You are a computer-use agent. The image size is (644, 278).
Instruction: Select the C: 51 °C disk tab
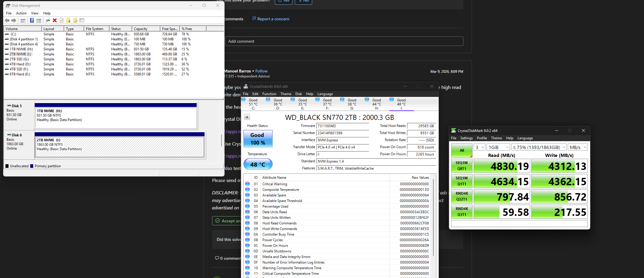click(x=253, y=104)
